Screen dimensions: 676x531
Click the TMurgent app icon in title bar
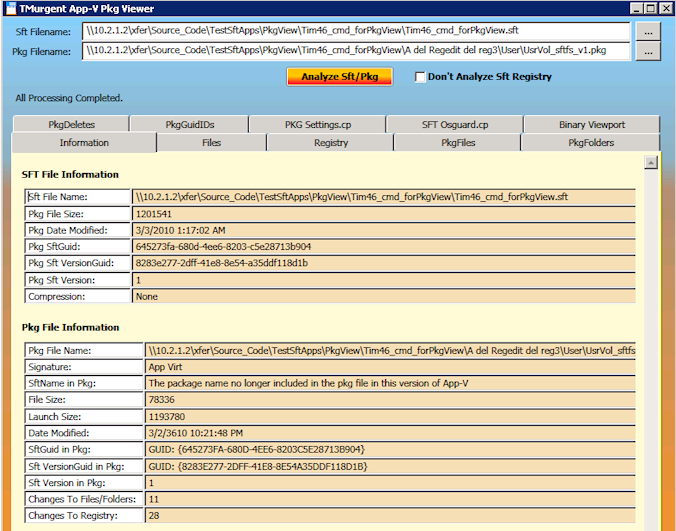pyautogui.click(x=10, y=8)
